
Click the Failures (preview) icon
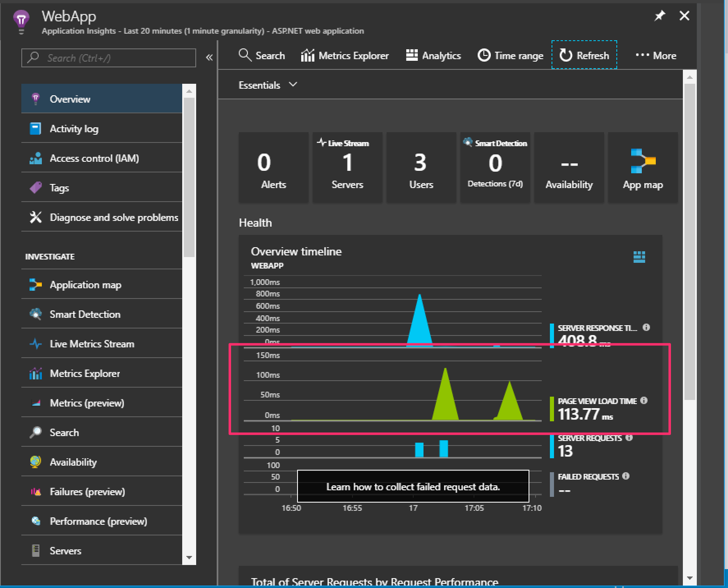point(36,492)
